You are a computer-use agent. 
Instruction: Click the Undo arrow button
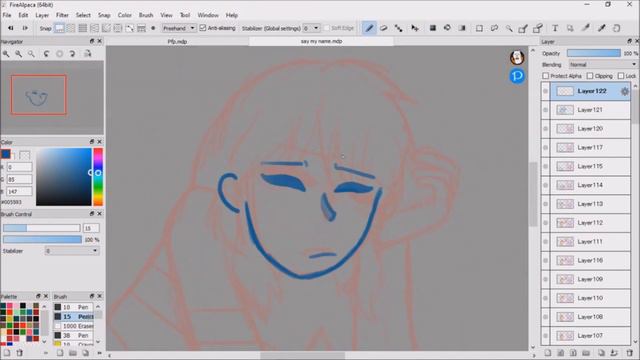(x=11, y=28)
